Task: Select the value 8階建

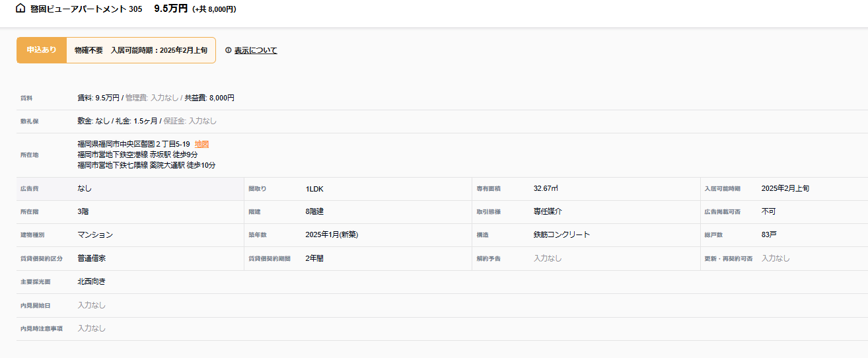Action: [x=314, y=211]
